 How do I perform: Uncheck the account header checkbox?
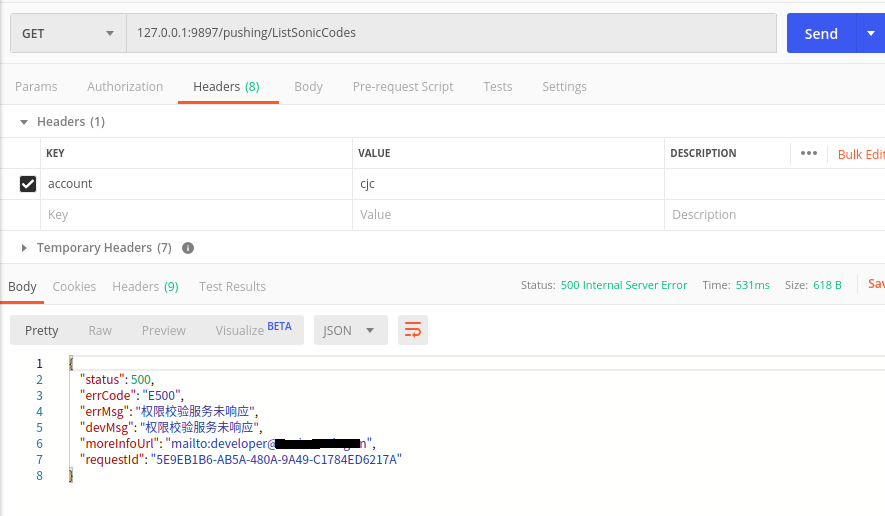(28, 184)
